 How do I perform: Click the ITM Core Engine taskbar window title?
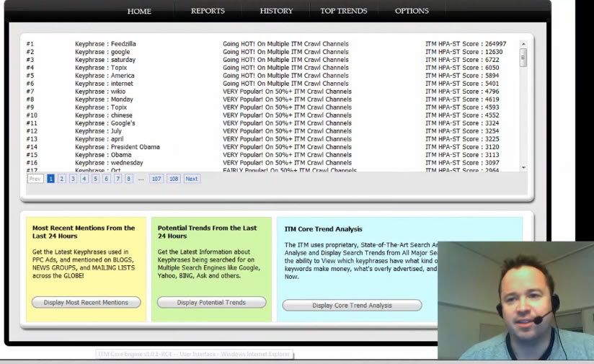coord(194,354)
